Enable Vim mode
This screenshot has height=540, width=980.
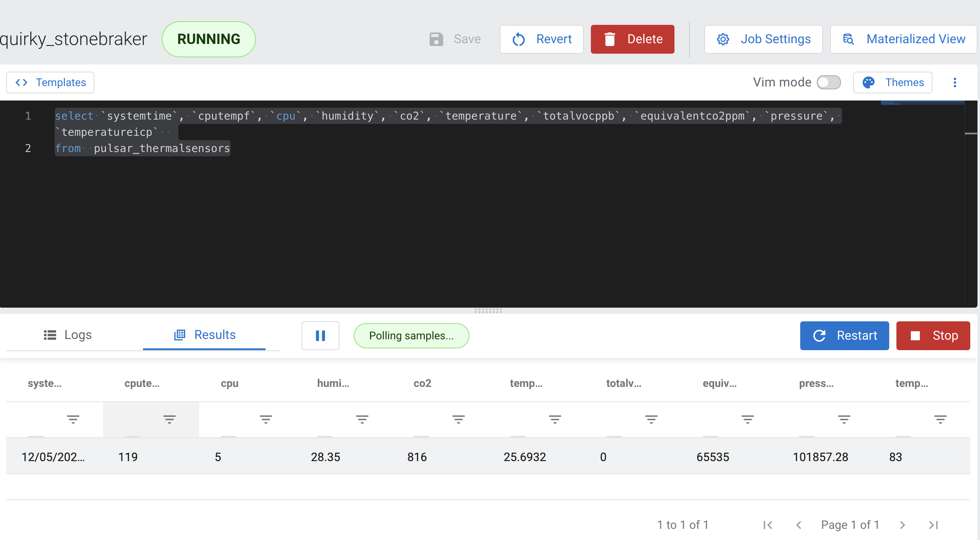829,82
